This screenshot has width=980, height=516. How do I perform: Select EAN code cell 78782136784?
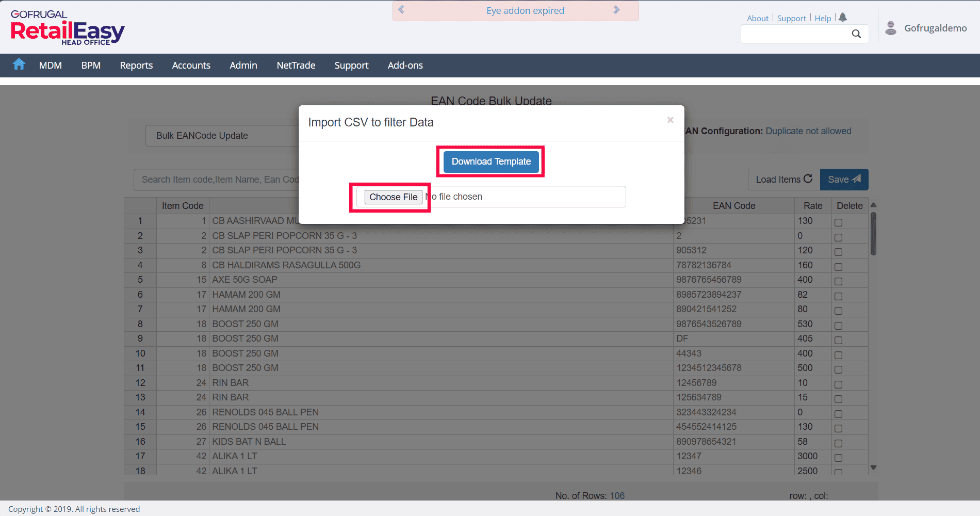point(734,265)
